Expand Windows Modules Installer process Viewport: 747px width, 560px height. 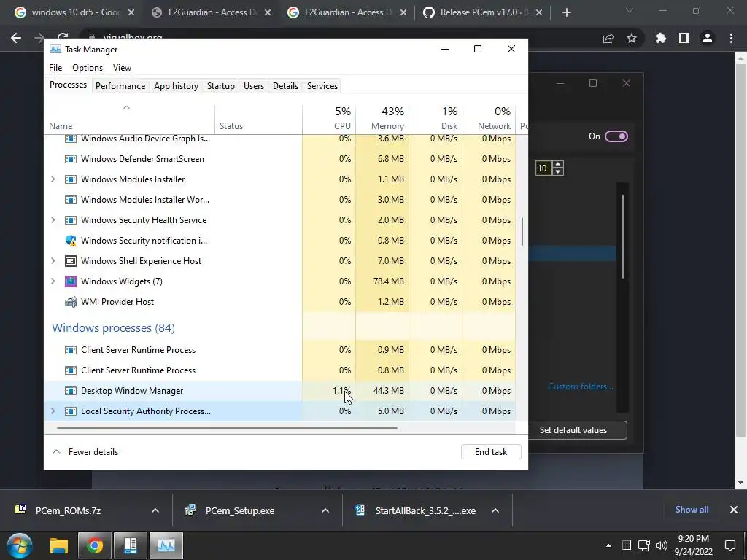click(x=53, y=179)
